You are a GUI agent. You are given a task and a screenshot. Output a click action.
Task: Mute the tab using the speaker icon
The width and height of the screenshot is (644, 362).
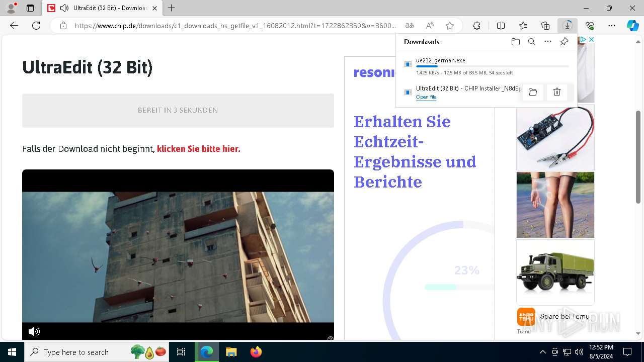pyautogui.click(x=64, y=8)
